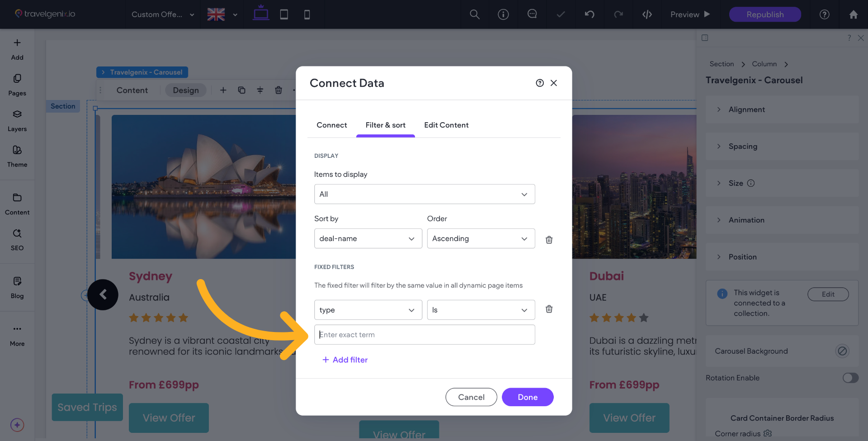Click the Column breadcrumb
This screenshot has height=441, width=868.
[764, 64]
